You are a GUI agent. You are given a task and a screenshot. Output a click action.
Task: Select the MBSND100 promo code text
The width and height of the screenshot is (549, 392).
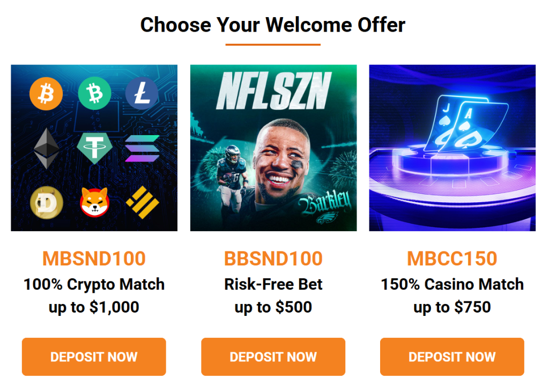94,258
